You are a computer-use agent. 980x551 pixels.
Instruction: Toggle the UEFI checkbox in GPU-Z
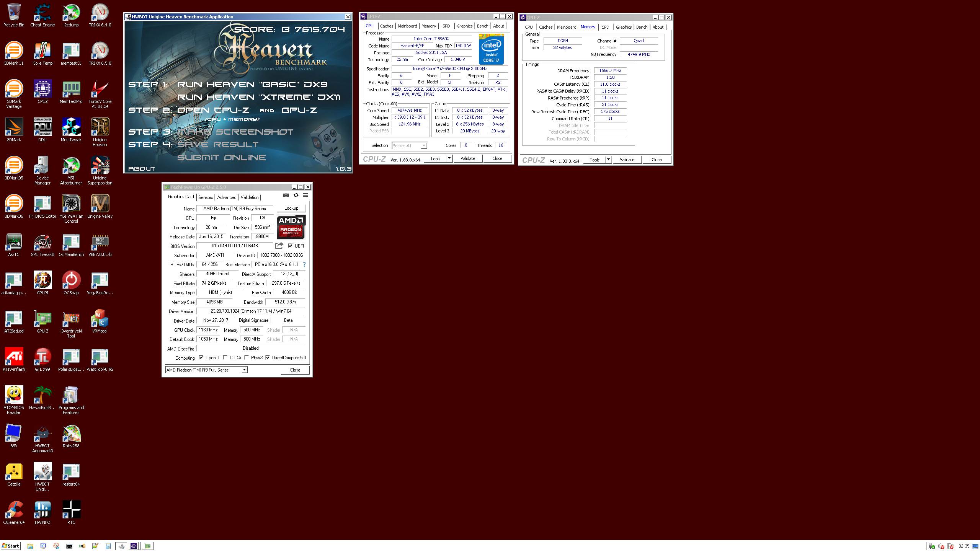pos(290,246)
